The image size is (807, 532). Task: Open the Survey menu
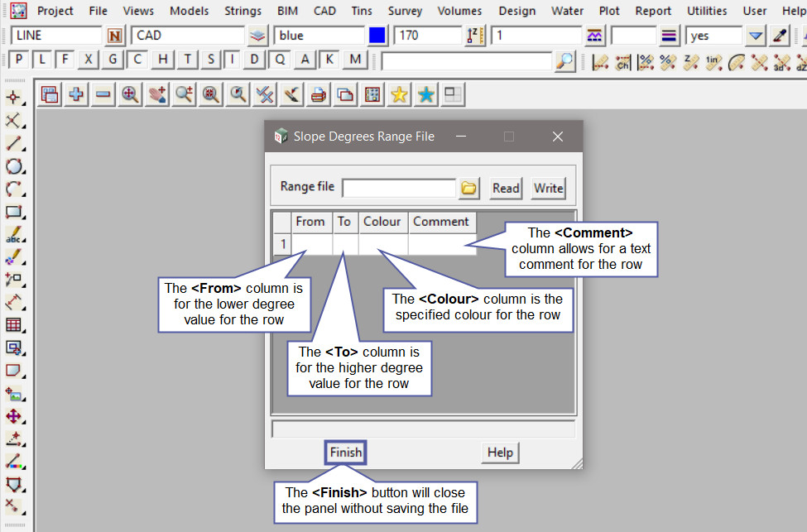pyautogui.click(x=405, y=11)
